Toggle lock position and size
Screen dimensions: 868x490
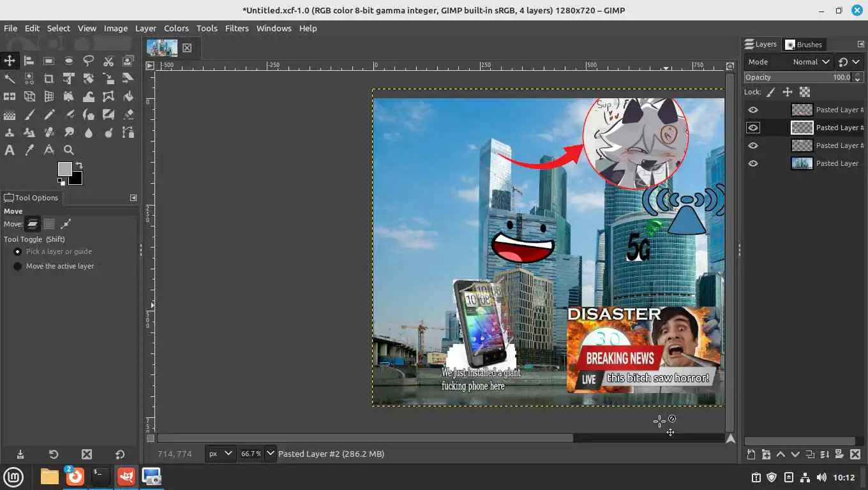(x=788, y=92)
